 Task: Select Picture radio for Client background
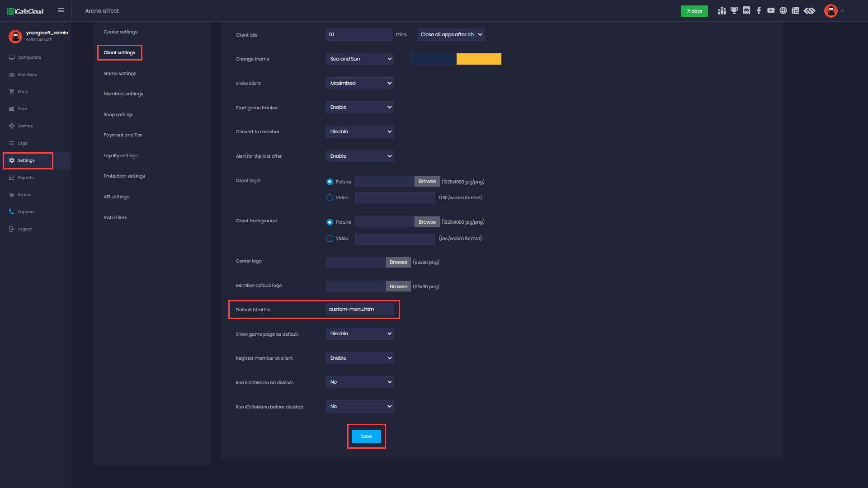pyautogui.click(x=330, y=222)
